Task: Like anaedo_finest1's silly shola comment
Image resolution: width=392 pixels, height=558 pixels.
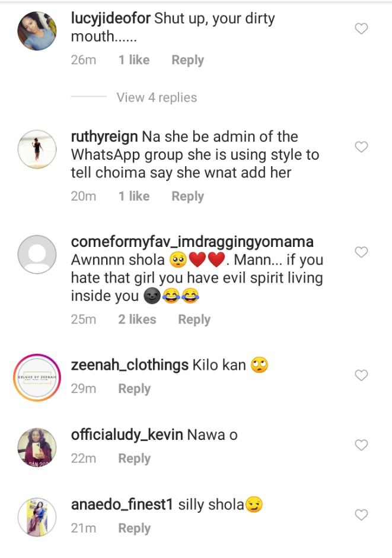Action: click(361, 515)
